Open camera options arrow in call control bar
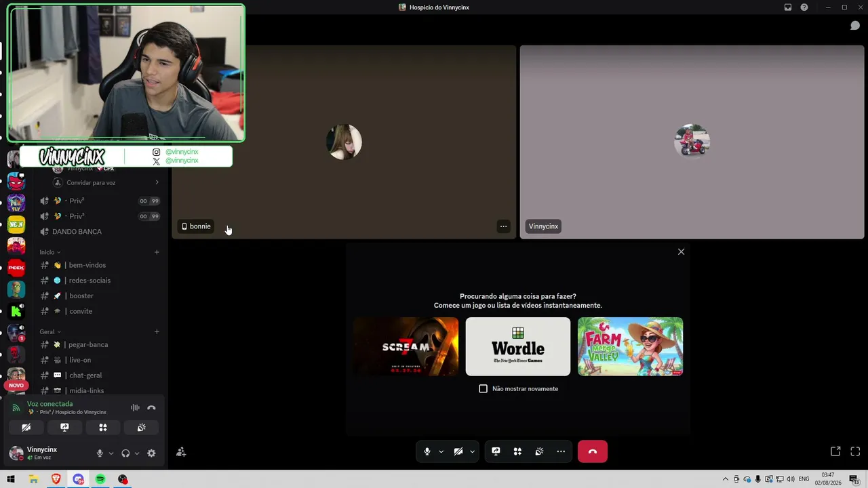 473,451
